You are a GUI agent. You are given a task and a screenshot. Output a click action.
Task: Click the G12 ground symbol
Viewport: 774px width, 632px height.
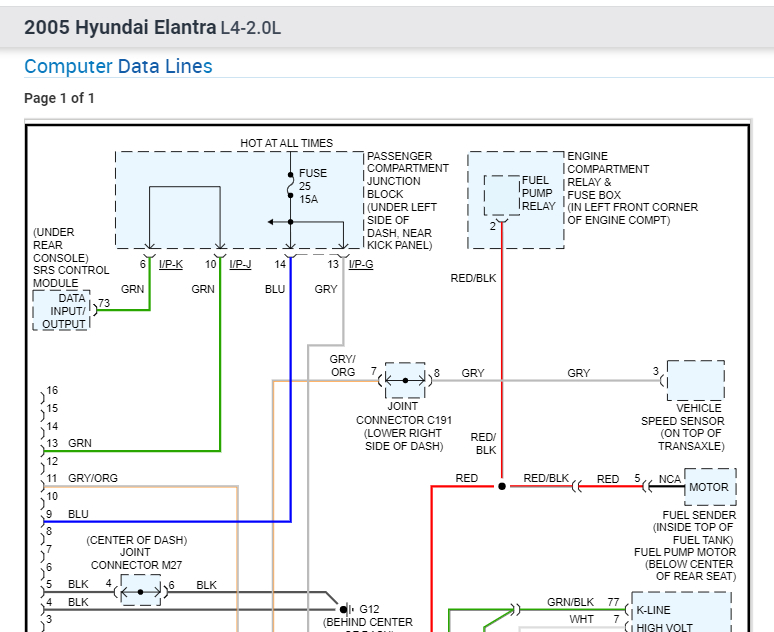tap(346, 608)
